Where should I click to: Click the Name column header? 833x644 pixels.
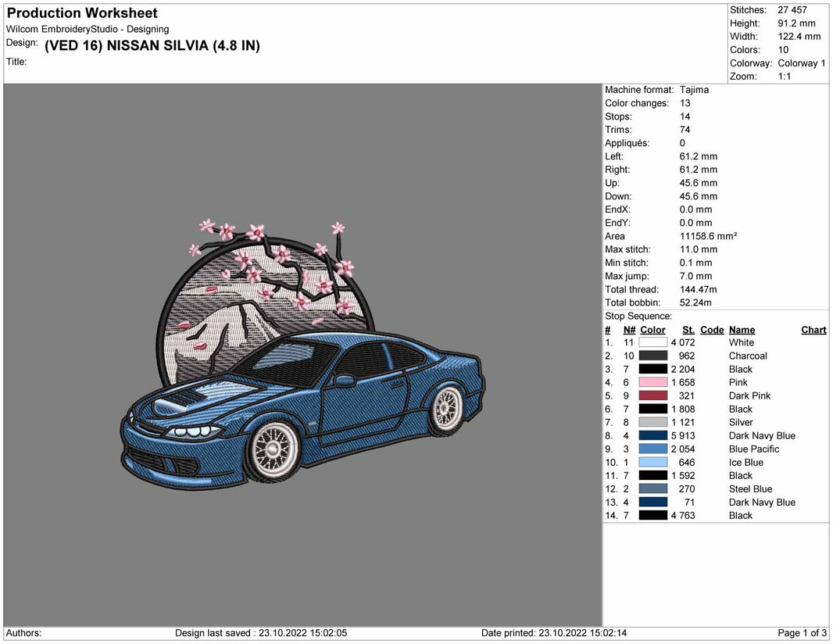741,329
